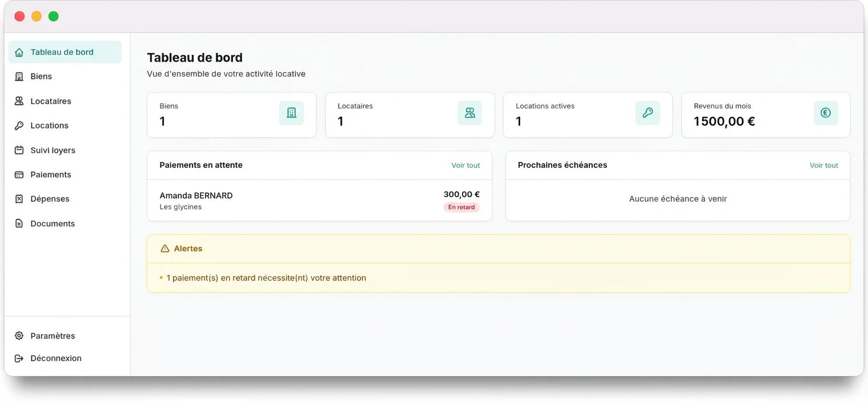Click the 1 500,00 € revenue value

pos(724,122)
